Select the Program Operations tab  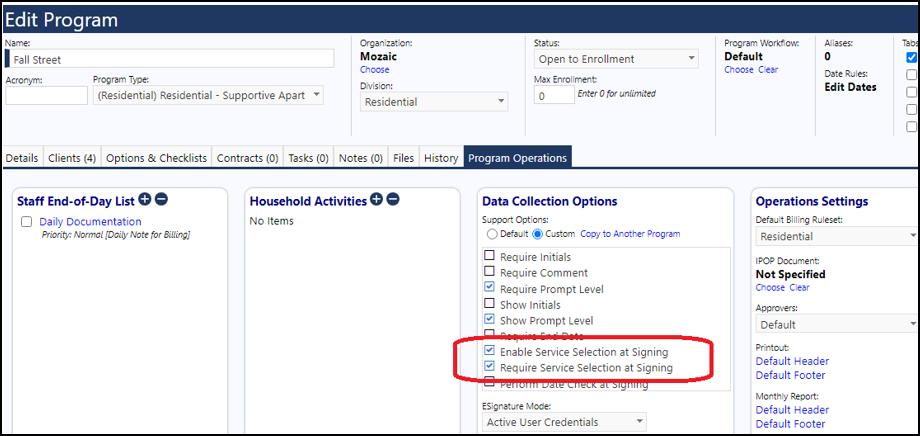518,158
